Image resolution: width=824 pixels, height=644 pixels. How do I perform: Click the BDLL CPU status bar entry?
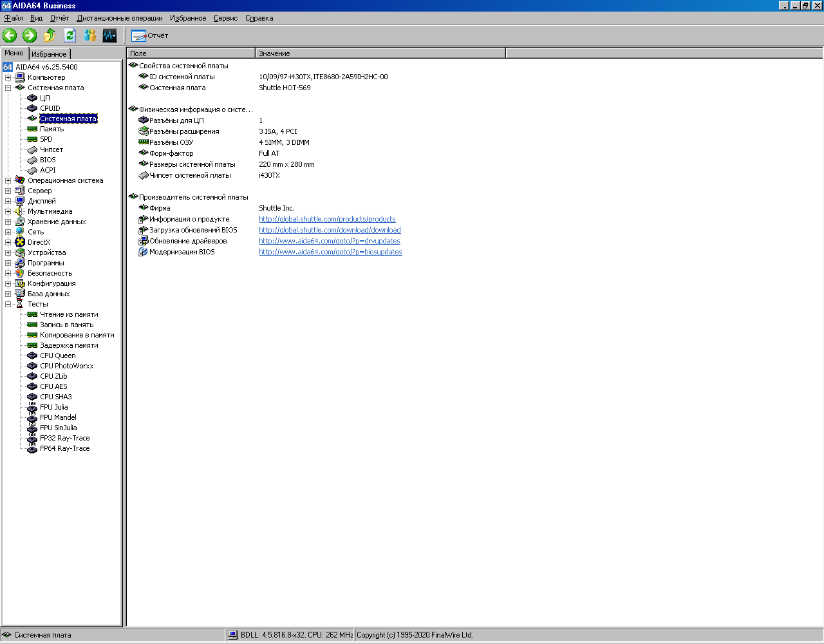pos(291,635)
